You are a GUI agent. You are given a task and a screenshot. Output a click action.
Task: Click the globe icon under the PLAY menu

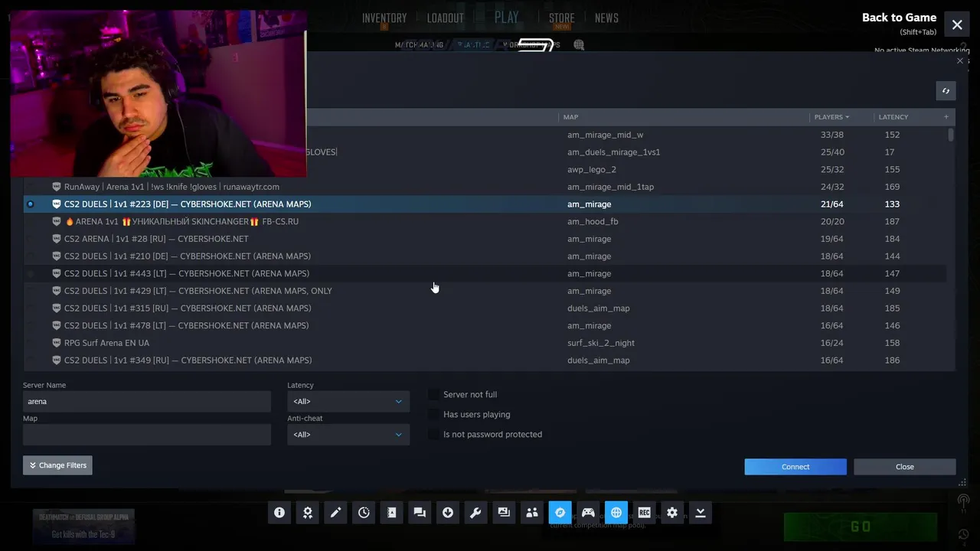579,45
